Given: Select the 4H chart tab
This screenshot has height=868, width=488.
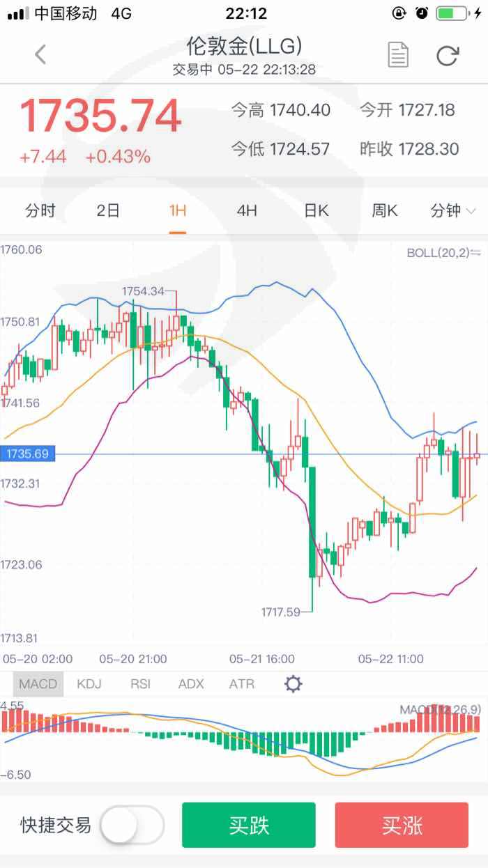Looking at the screenshot, I should coord(247,211).
